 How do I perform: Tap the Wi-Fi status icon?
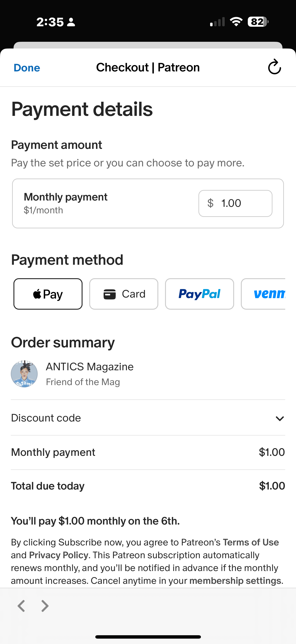[236, 22]
